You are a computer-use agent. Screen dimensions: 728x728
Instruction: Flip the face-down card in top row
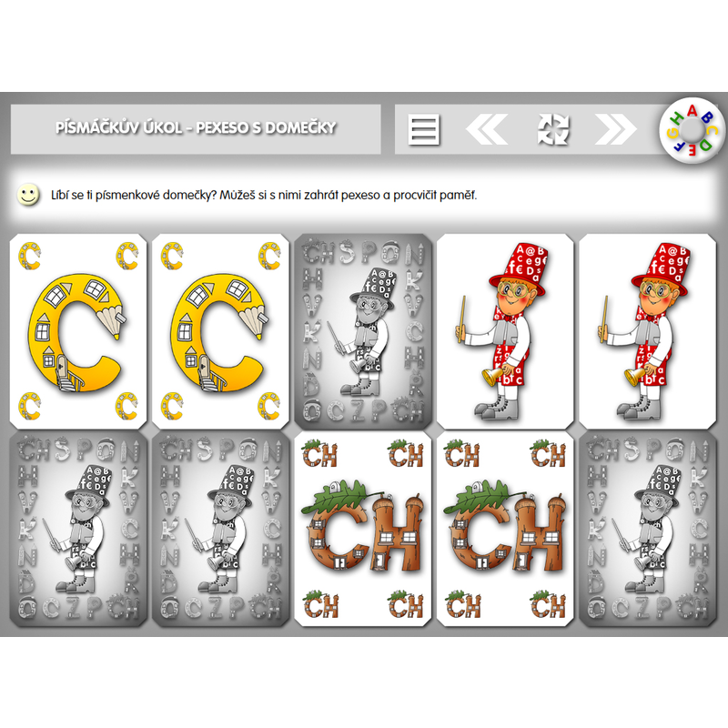click(x=363, y=331)
